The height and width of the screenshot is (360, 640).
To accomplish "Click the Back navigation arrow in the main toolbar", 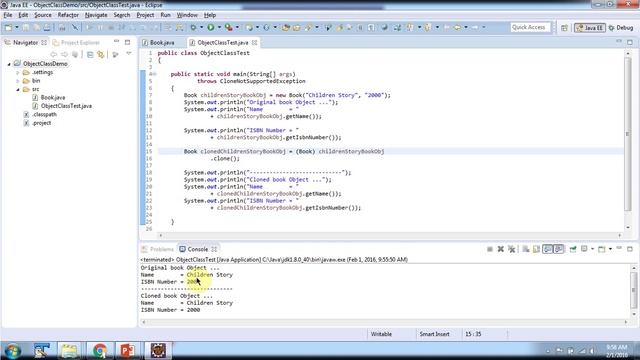I will point(458,27).
